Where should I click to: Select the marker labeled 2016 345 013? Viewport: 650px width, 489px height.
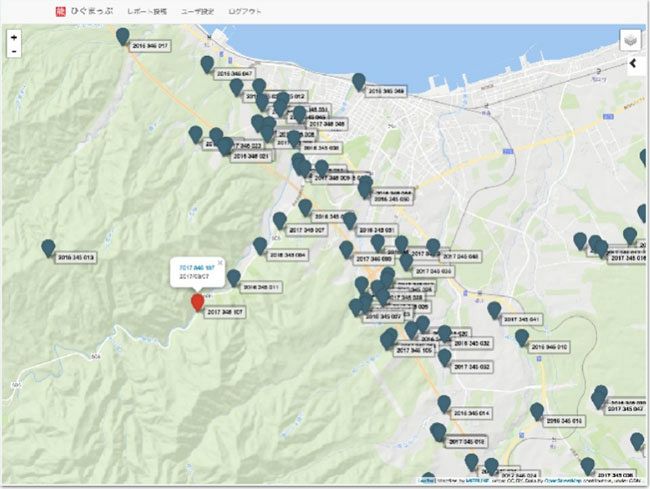pyautogui.click(x=48, y=248)
